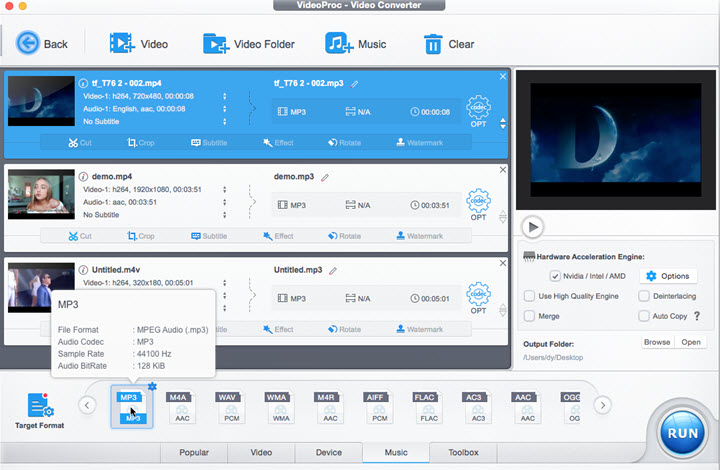
Task: Switch to the Music tab
Action: 396,453
